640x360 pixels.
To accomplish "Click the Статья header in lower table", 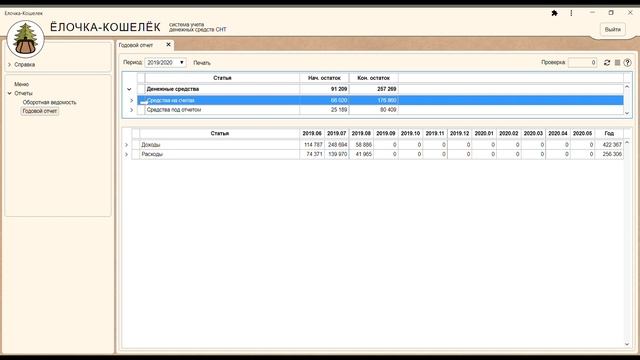I will 220,133.
